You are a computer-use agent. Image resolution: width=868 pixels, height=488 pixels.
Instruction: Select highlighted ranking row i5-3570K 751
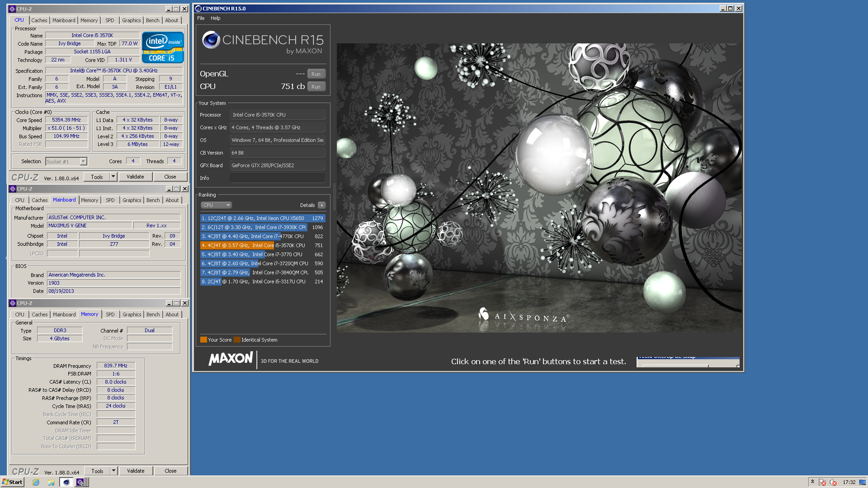(x=263, y=245)
